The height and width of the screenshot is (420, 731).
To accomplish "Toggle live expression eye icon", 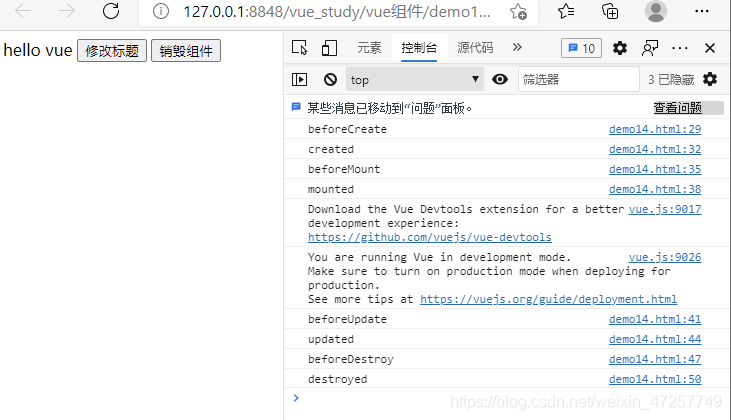I will tap(500, 79).
